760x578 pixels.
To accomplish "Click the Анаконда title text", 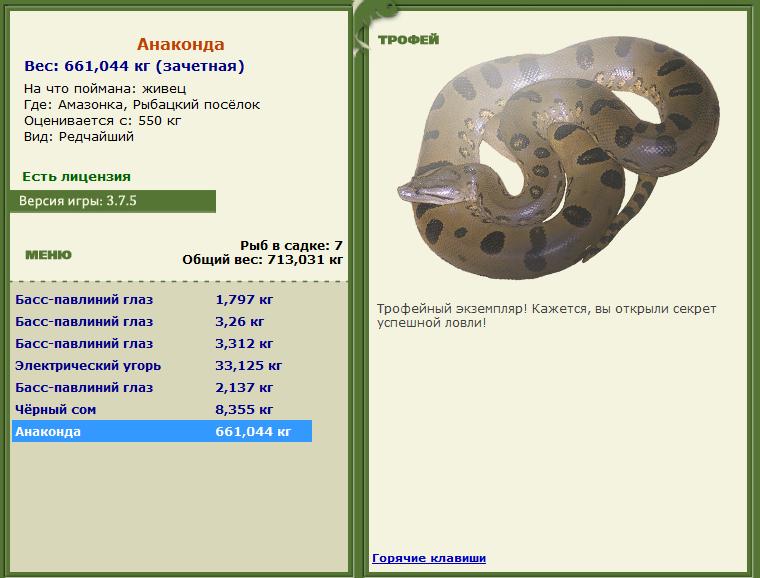I will coord(180,44).
